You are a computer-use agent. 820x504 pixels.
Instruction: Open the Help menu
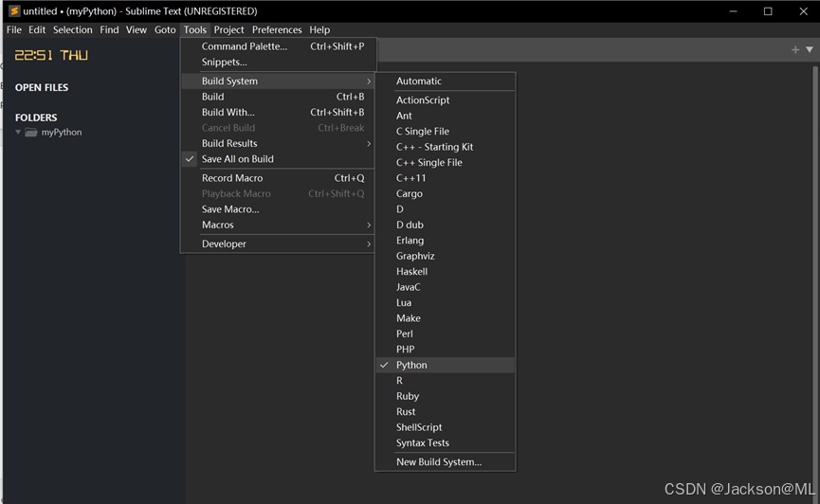(319, 29)
